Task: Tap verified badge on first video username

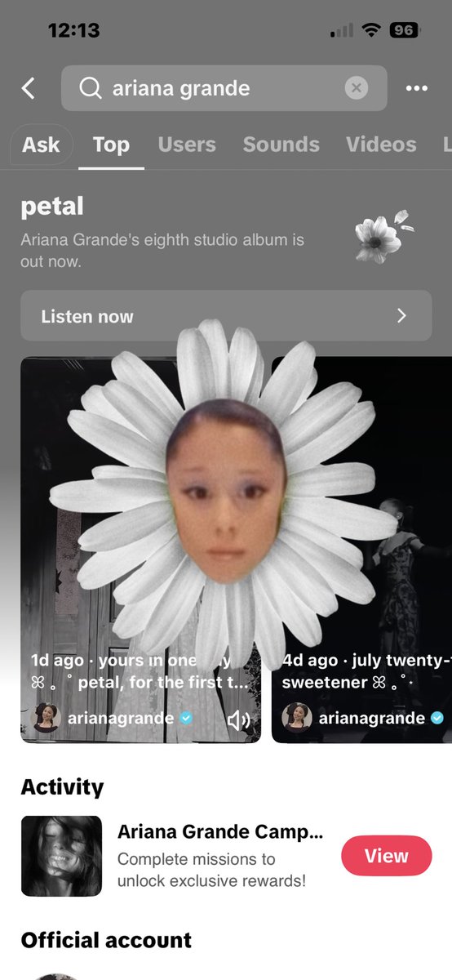Action: coord(187,719)
